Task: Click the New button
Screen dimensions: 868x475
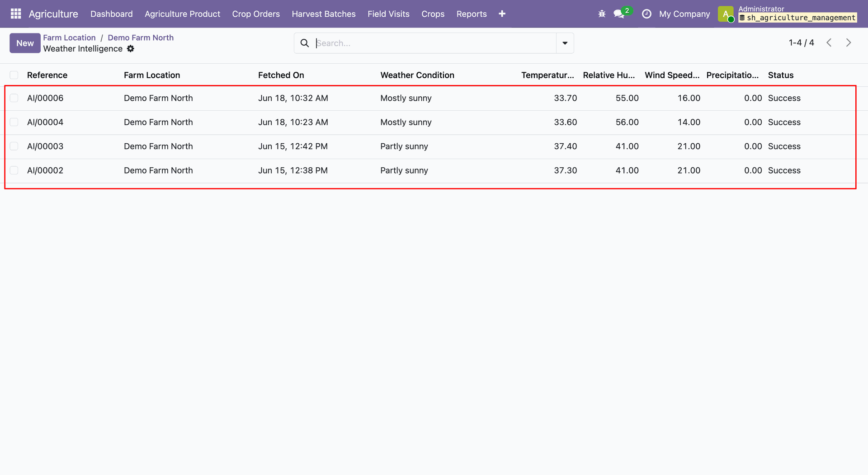Action: (x=25, y=43)
